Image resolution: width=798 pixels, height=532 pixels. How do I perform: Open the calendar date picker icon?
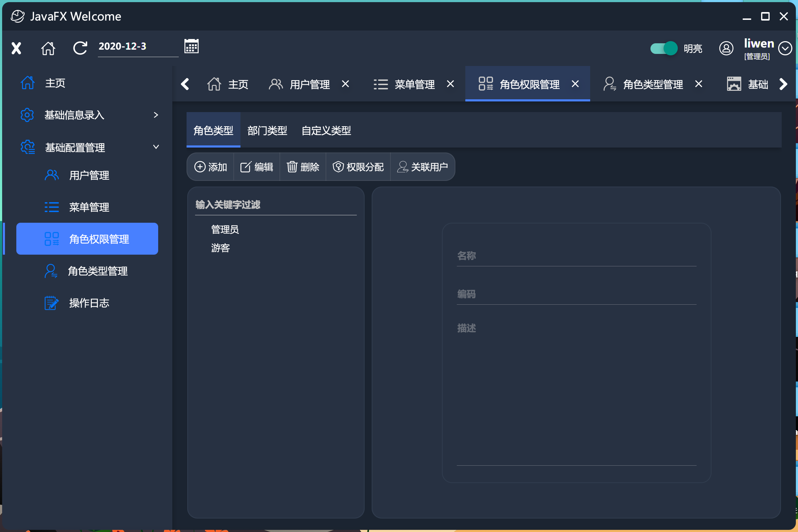(x=191, y=46)
